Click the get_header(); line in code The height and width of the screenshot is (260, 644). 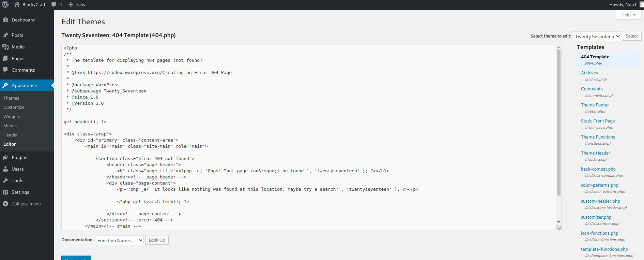(x=85, y=122)
